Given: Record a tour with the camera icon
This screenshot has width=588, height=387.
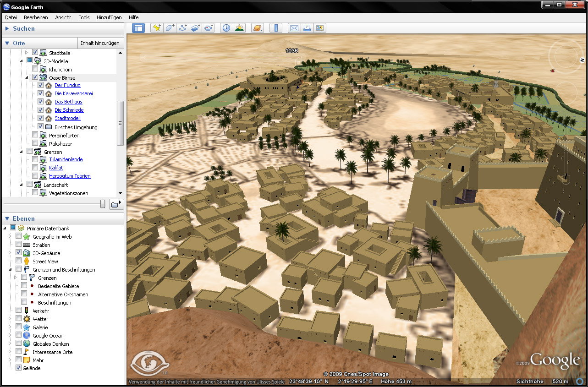Looking at the screenshot, I should click(x=209, y=28).
